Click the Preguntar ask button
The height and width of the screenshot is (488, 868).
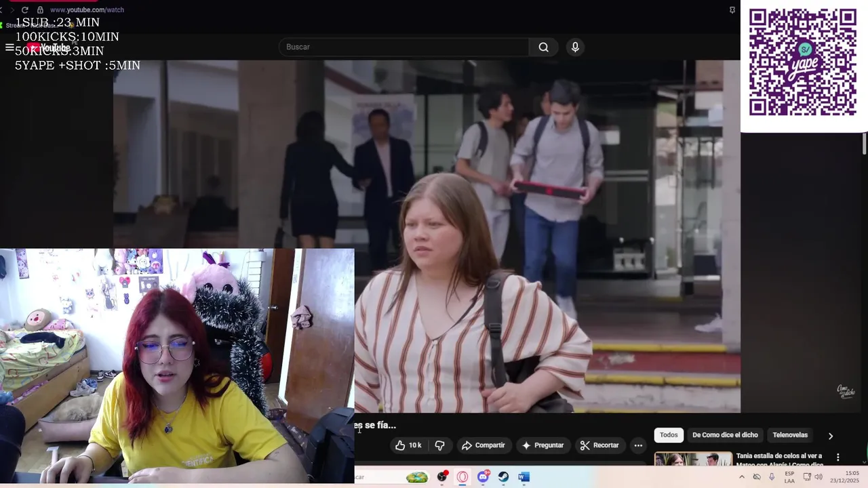click(542, 445)
